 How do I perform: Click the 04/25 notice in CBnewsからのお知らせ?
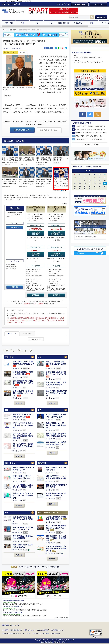(88, 57)
